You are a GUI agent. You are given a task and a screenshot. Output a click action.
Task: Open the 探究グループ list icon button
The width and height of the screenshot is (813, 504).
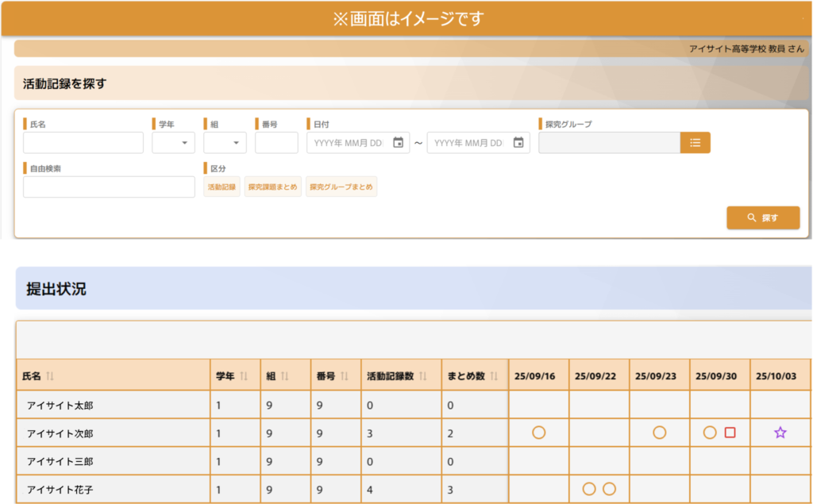point(695,143)
